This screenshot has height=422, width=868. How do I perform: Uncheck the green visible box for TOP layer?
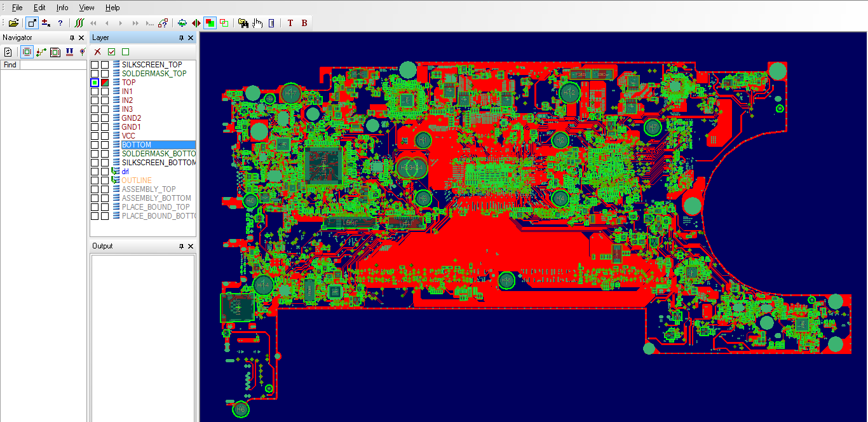(x=95, y=83)
